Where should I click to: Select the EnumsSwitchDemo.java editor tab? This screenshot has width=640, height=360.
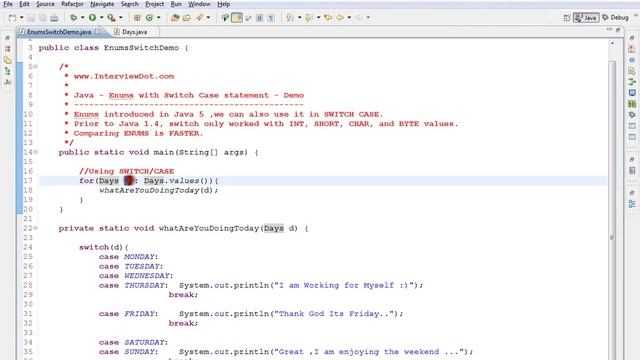pyautogui.click(x=59, y=32)
